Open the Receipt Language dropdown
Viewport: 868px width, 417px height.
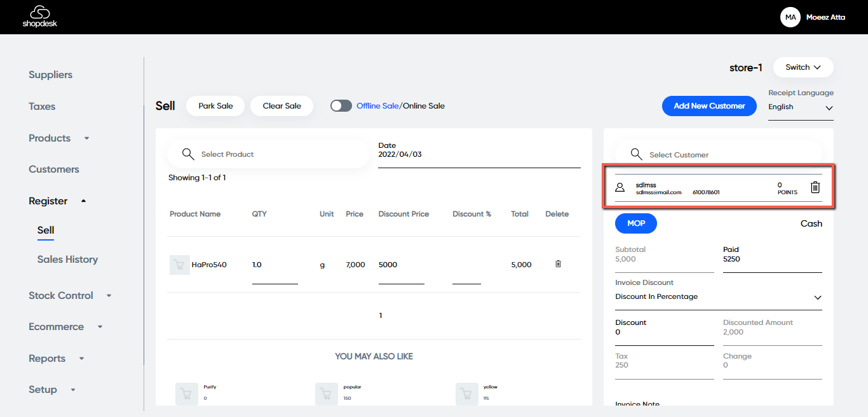pos(800,107)
